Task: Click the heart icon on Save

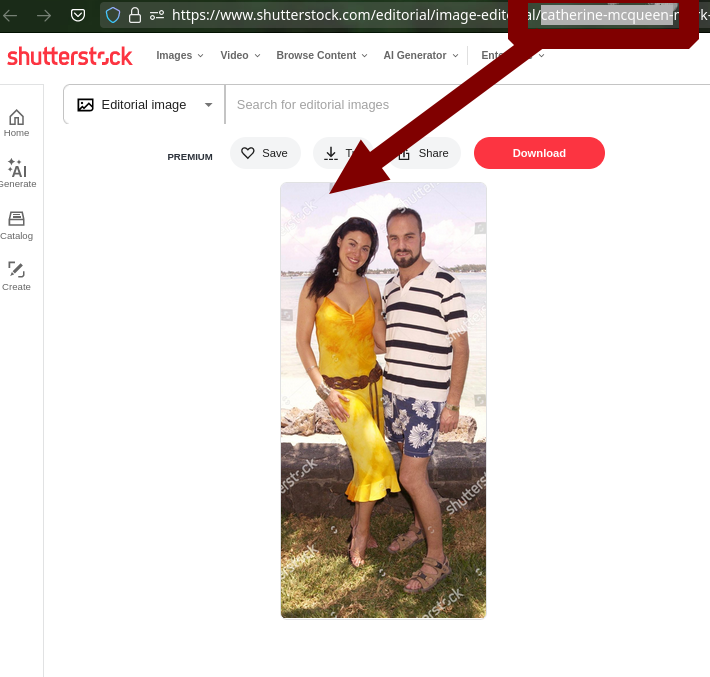Action: point(248,153)
